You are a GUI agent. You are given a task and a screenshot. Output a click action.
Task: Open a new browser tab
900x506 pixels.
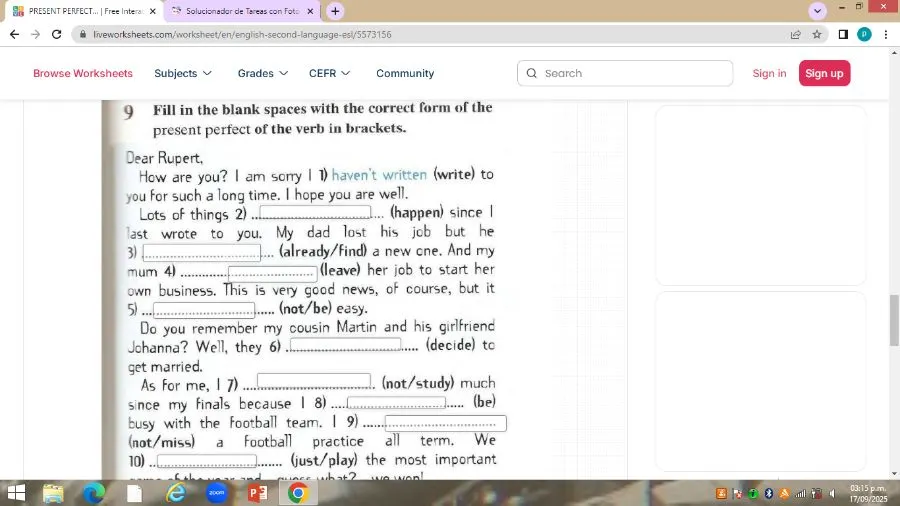(335, 11)
